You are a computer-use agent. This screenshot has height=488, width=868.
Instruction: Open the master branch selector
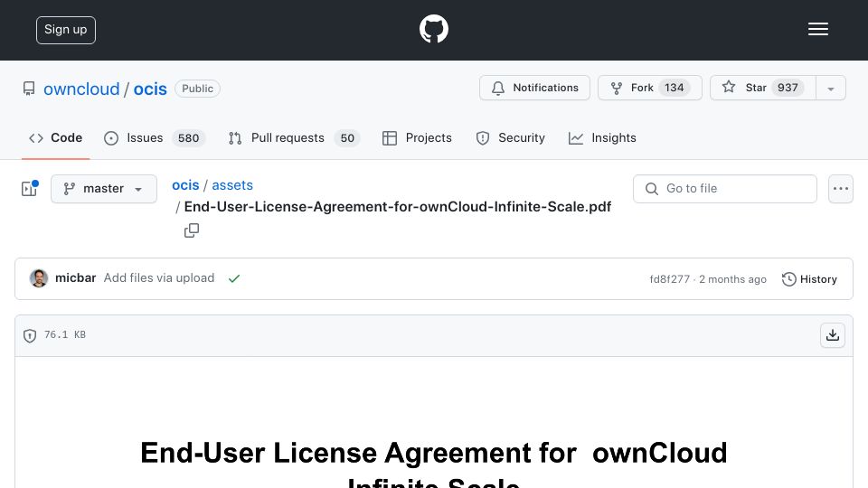pyautogui.click(x=104, y=189)
